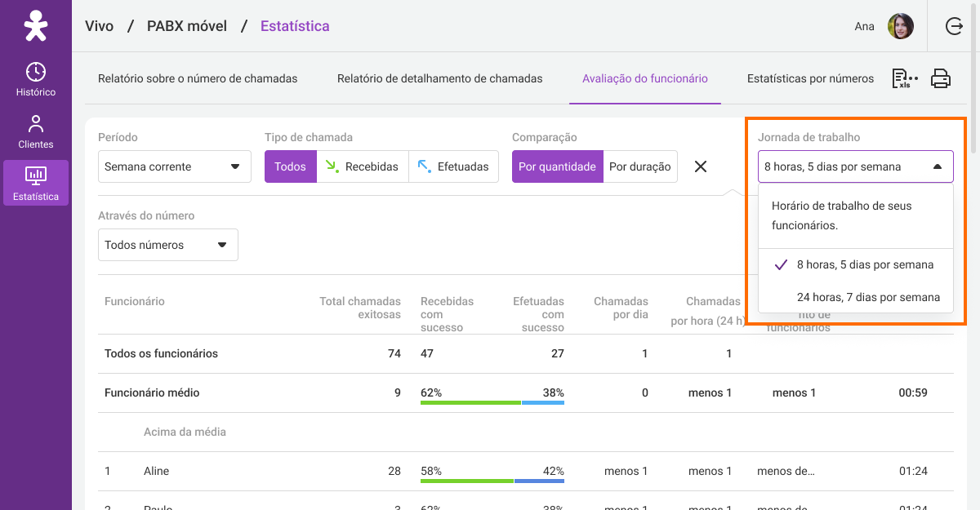
Task: Export report to XLS file
Action: [x=905, y=78]
